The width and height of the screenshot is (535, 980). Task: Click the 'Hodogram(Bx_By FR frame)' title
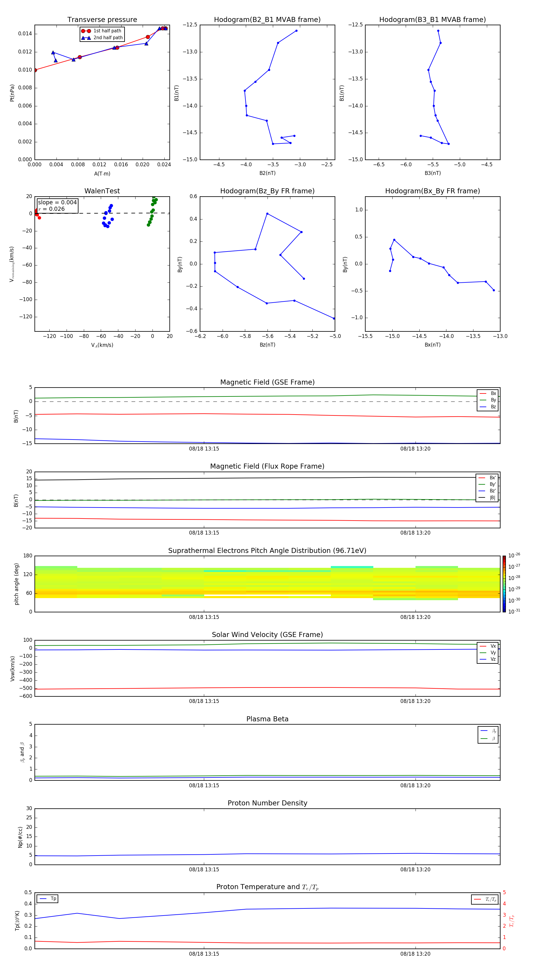[432, 191]
